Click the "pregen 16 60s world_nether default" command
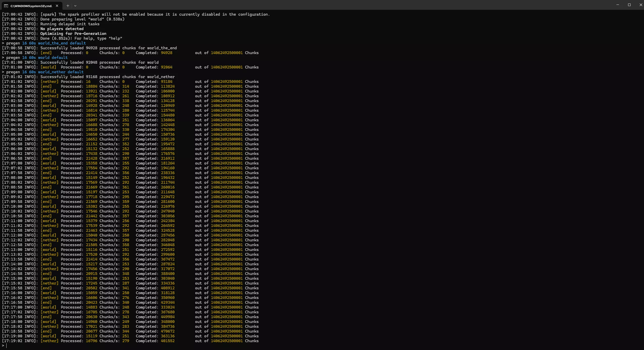Viewport: 644px width, 350px height. pos(45,72)
